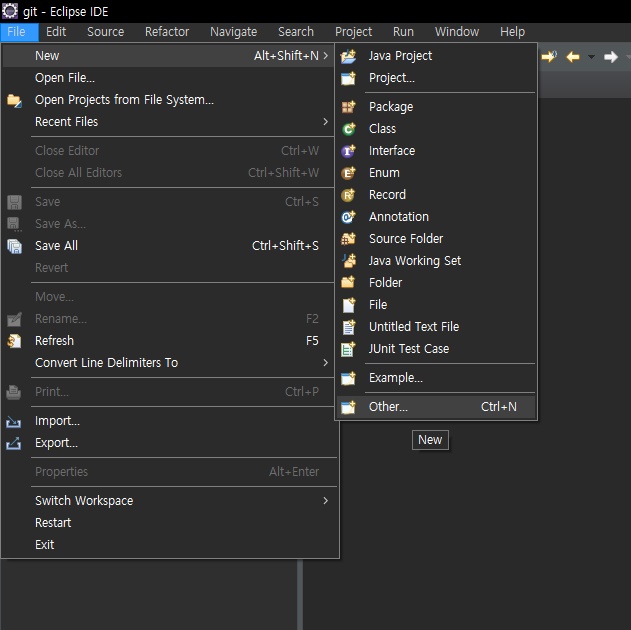This screenshot has height=630, width=631.
Task: Click the Source Folder icon
Action: (348, 239)
